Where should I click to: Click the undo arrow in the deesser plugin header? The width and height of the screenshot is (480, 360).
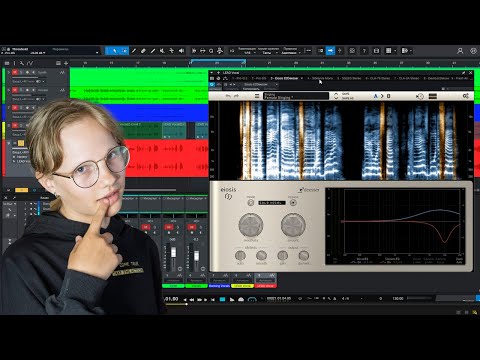point(228,96)
